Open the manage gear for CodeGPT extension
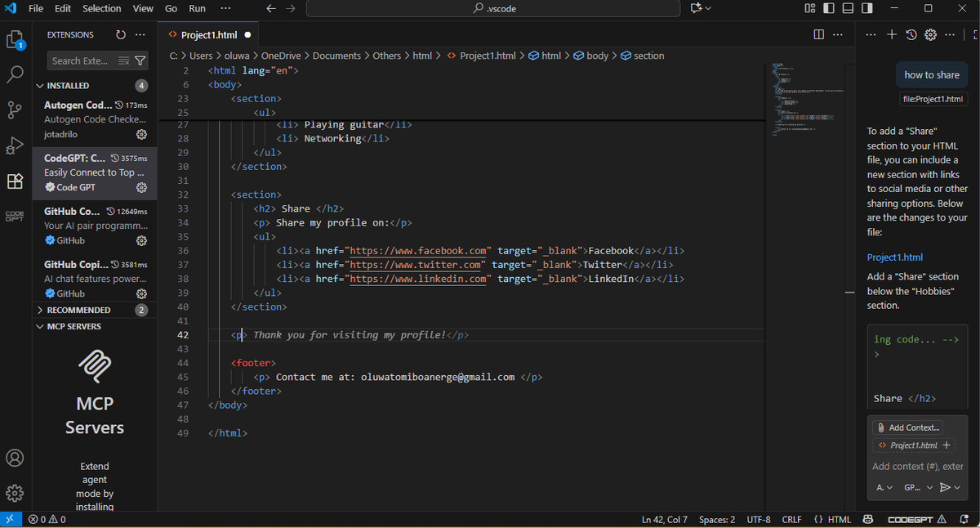Image resolution: width=980 pixels, height=528 pixels. pyautogui.click(x=141, y=187)
